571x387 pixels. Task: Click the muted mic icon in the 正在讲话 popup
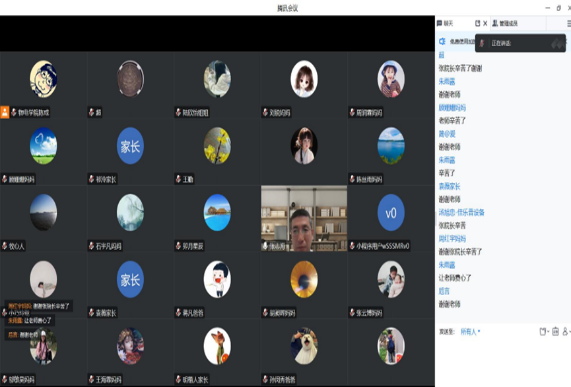pyautogui.click(x=482, y=43)
